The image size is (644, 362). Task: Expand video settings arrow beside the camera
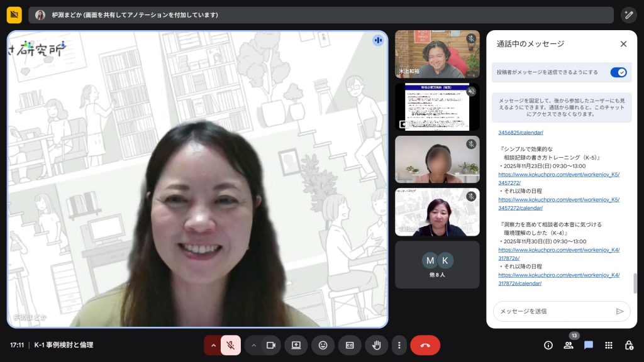click(253, 345)
